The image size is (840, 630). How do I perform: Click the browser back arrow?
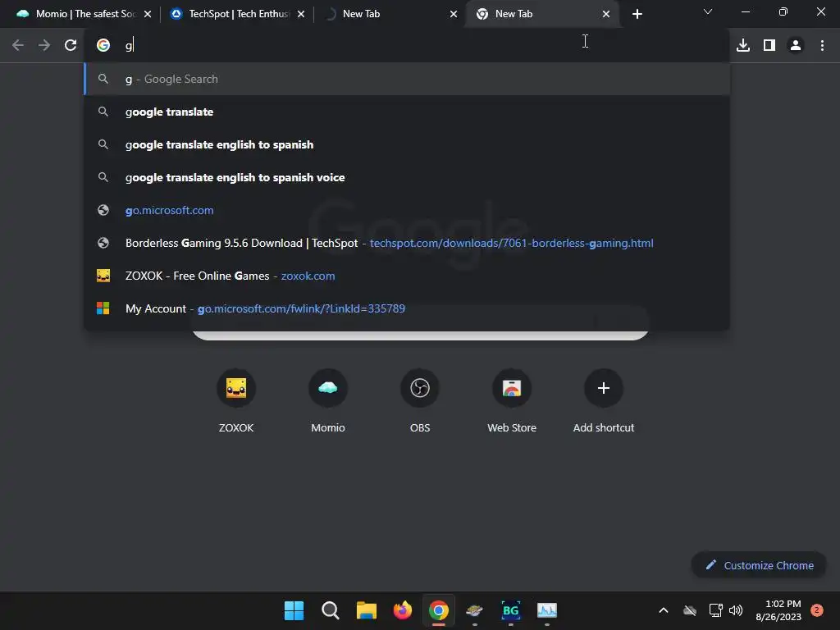coord(18,46)
